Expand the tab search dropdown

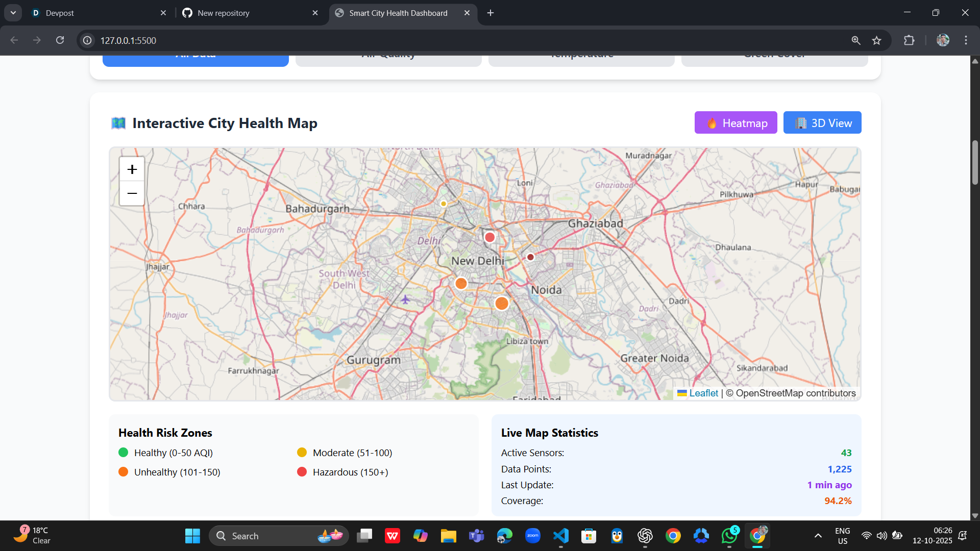click(13, 13)
